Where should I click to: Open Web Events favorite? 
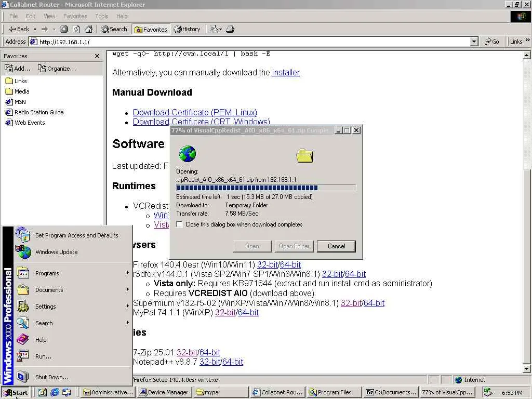(25, 123)
